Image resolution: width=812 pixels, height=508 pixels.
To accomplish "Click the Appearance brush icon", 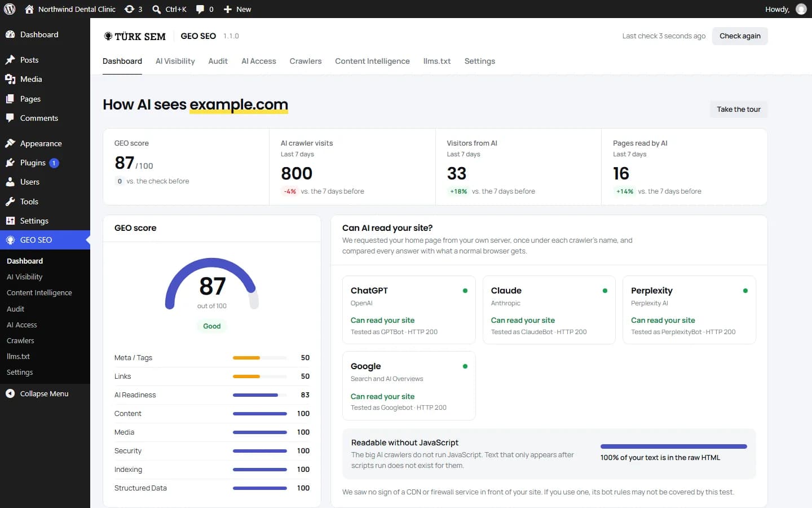I will click(x=10, y=143).
